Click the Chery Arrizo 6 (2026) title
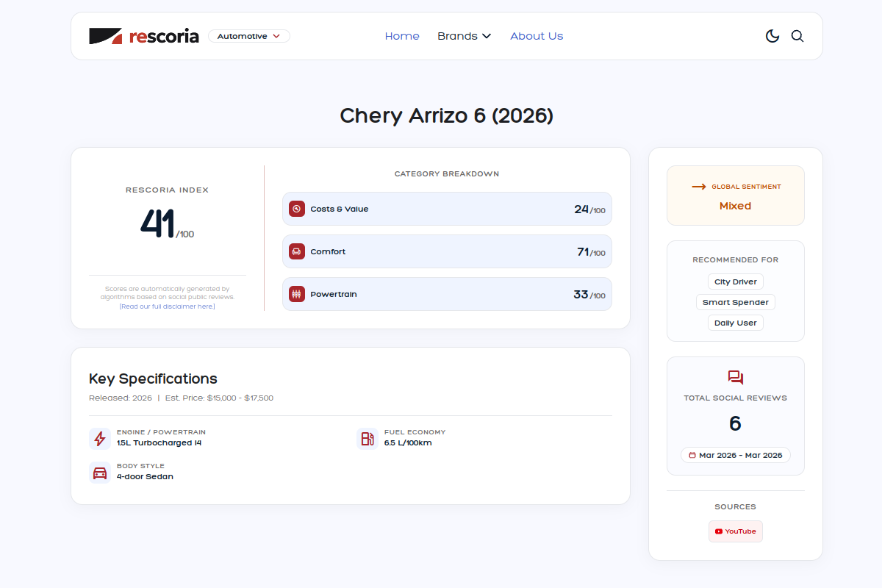Screen dimensions: 882x588 pyautogui.click(x=447, y=115)
